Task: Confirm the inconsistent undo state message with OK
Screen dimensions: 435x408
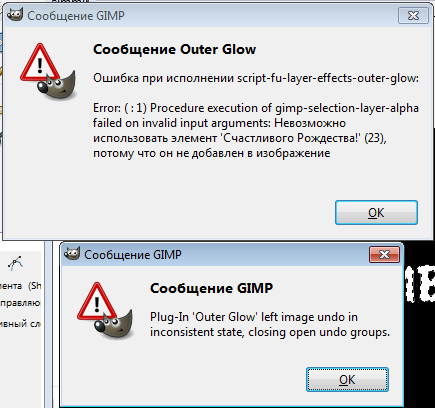Action: pos(347,380)
